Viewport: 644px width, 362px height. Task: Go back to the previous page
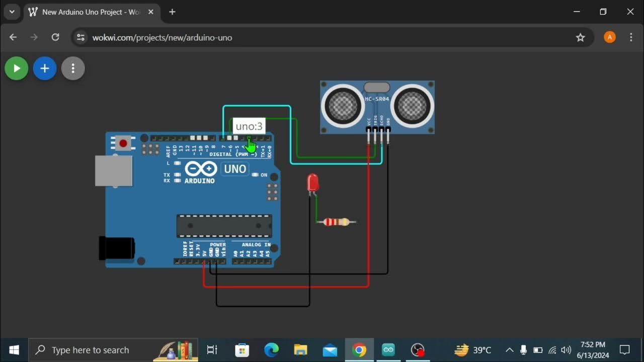click(13, 37)
